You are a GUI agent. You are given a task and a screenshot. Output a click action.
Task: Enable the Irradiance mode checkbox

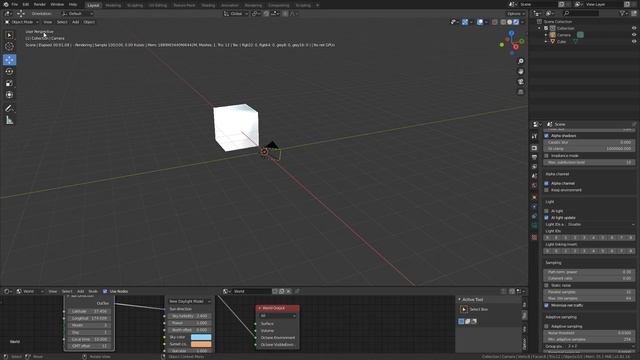coord(547,156)
